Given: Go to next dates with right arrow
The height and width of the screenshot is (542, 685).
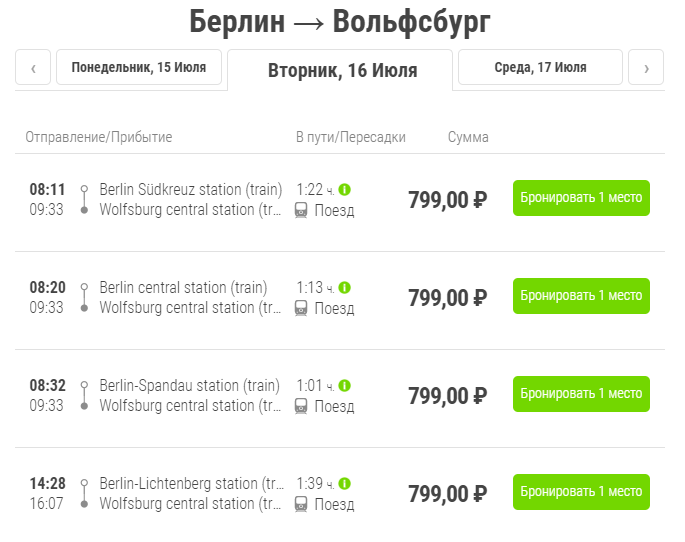Looking at the screenshot, I should (646, 68).
